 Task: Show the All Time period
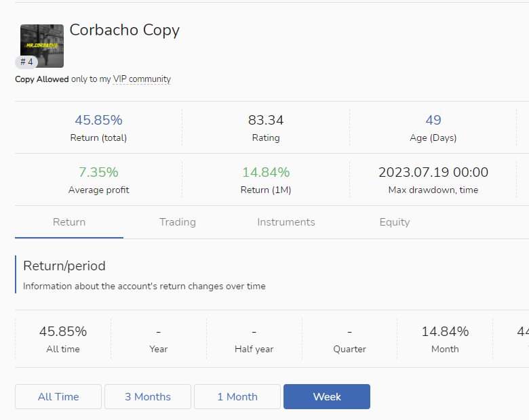point(58,397)
